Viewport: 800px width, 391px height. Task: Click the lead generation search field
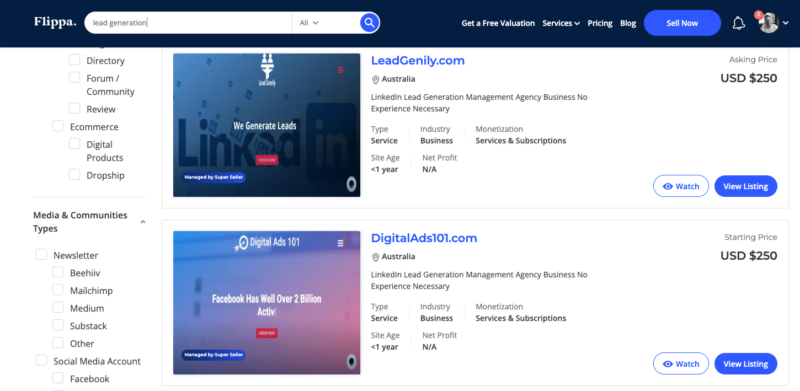pyautogui.click(x=189, y=23)
